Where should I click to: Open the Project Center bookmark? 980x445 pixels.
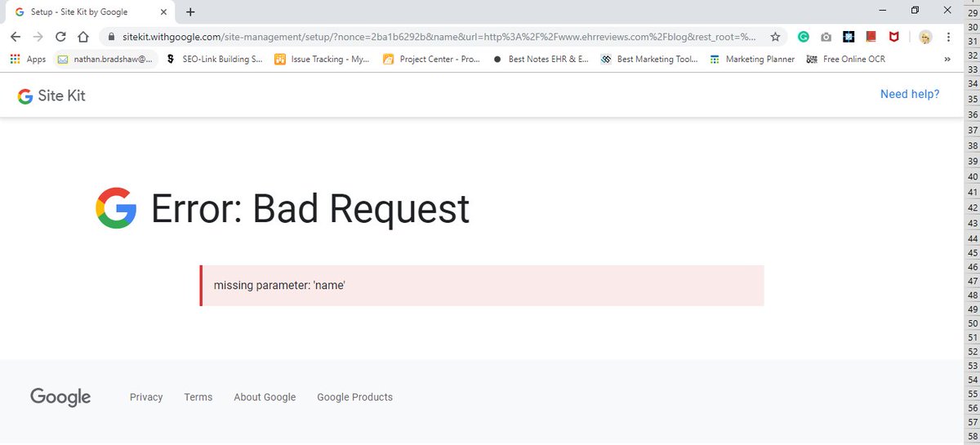pos(431,59)
